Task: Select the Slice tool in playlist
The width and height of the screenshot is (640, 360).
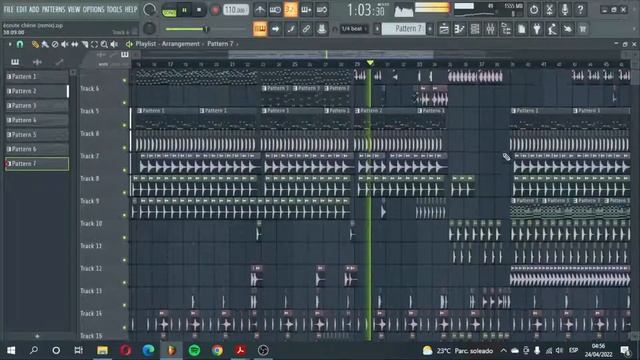Action: point(84,44)
